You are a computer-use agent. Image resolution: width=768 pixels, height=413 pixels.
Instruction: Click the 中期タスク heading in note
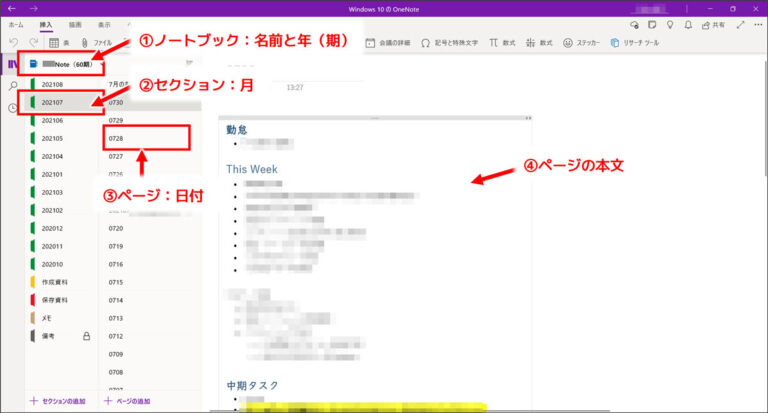pyautogui.click(x=252, y=386)
